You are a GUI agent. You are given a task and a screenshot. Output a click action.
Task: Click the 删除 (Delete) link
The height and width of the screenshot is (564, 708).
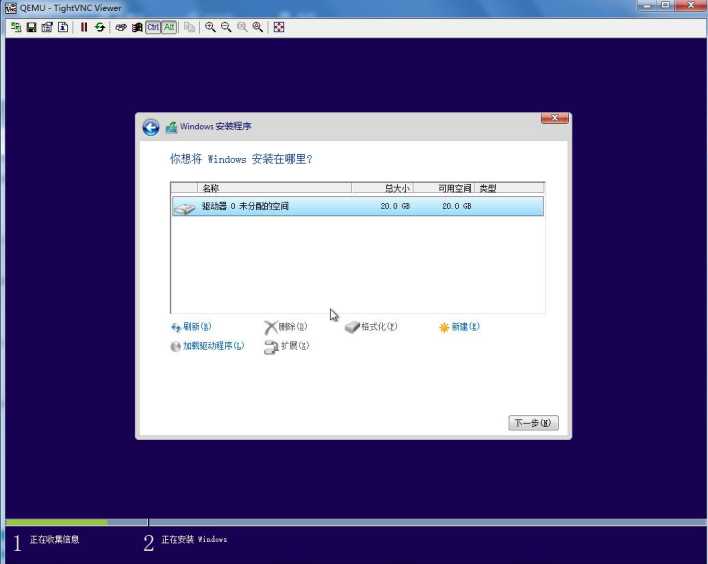(286, 326)
